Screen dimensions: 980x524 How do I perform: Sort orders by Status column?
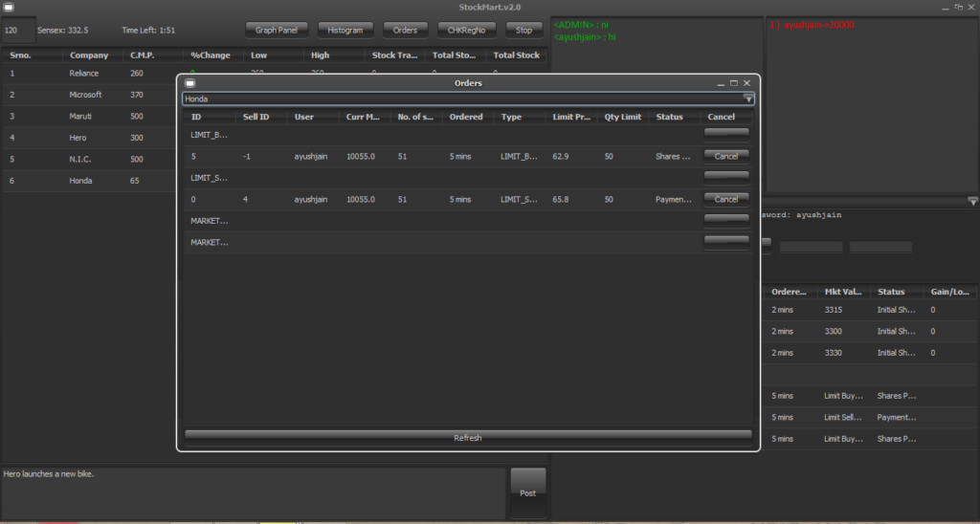(675, 117)
